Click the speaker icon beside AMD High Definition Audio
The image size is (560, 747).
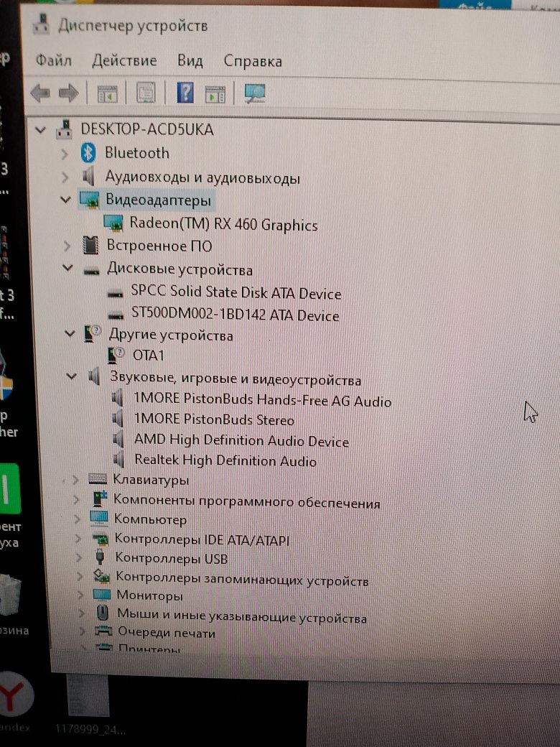(118, 439)
